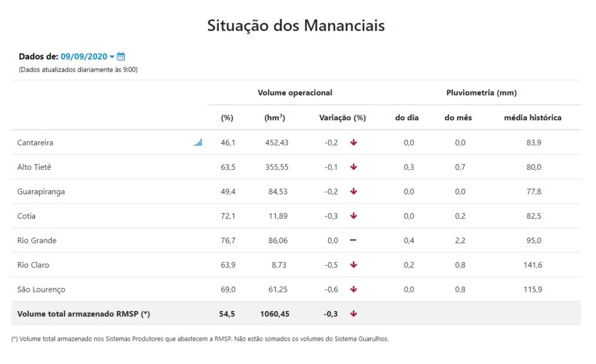Click the Guarapiranga down-arrow variation icon

point(353,191)
